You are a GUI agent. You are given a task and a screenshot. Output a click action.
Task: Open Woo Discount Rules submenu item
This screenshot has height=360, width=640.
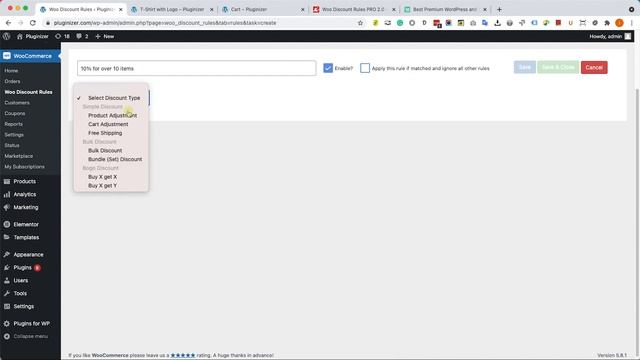28,92
